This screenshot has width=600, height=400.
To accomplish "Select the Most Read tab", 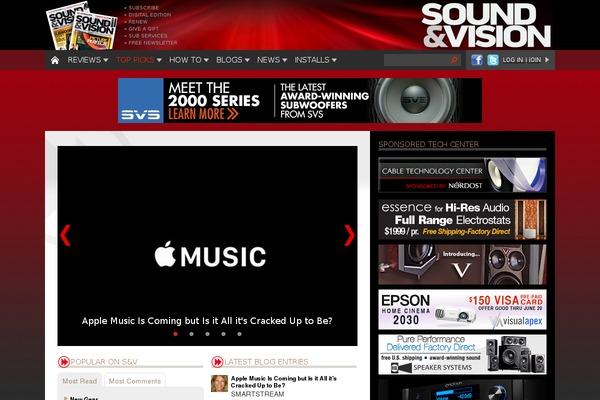I will point(80,381).
